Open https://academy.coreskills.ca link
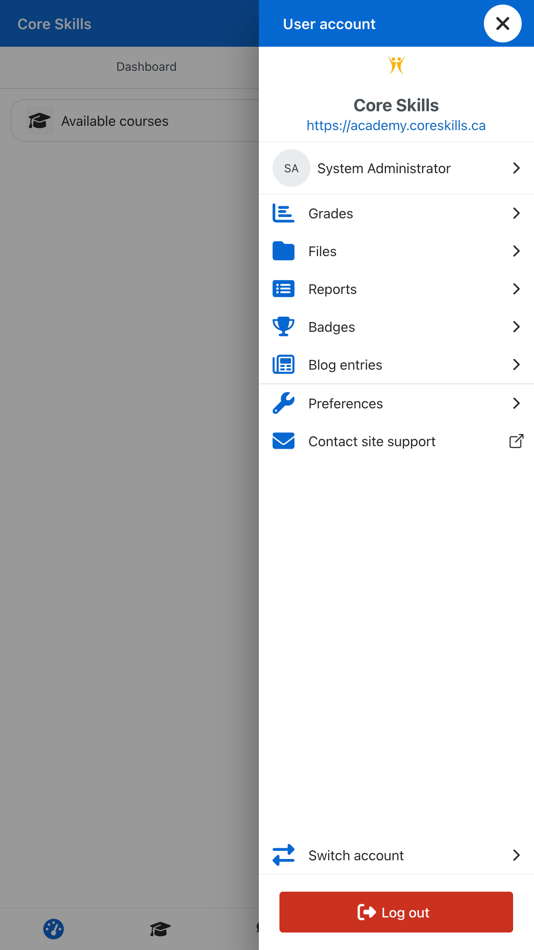This screenshot has height=950, width=534. pos(396,125)
